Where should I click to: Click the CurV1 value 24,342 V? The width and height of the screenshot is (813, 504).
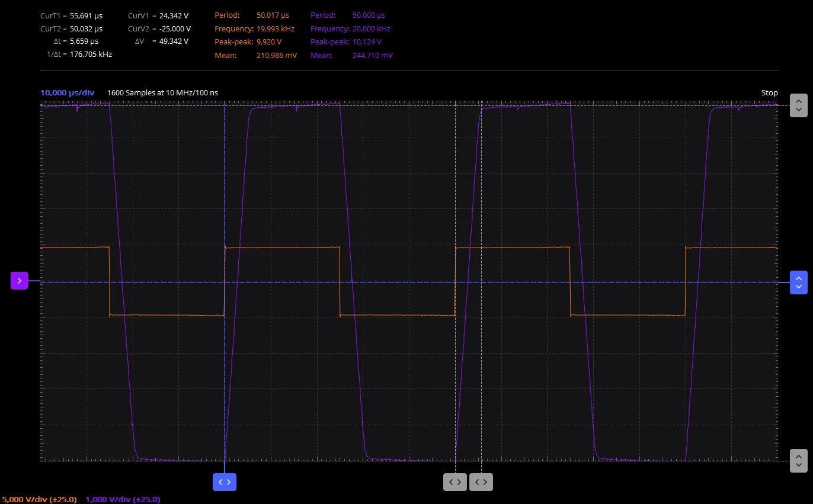point(174,16)
